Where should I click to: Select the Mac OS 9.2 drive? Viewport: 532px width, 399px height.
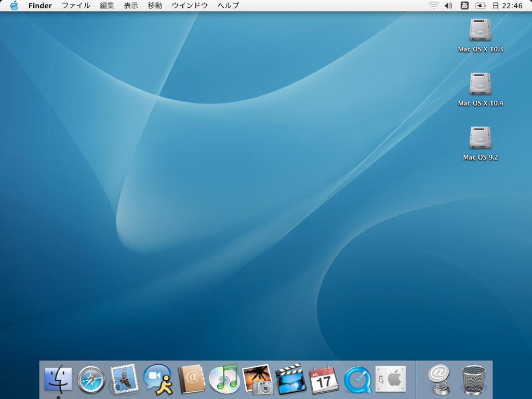(480, 143)
